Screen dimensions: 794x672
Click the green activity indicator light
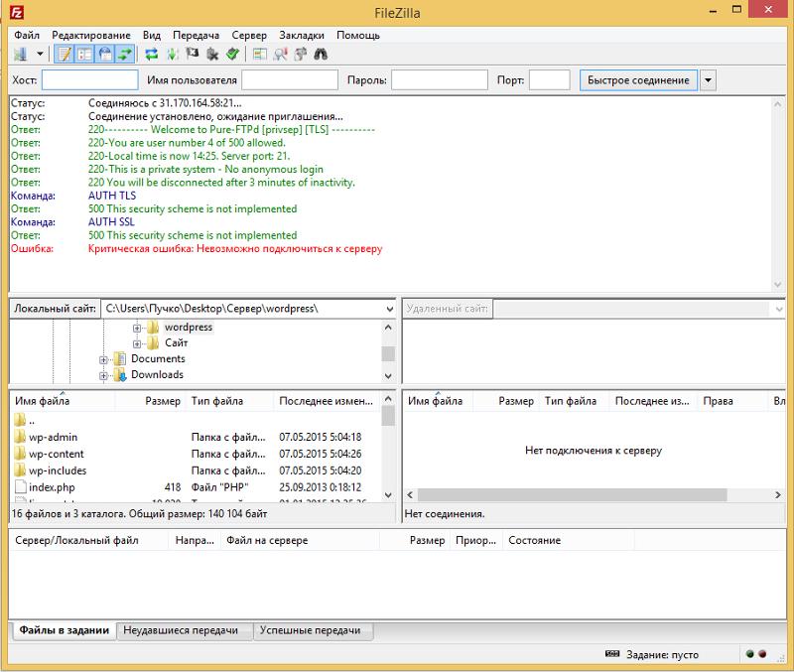click(750, 654)
